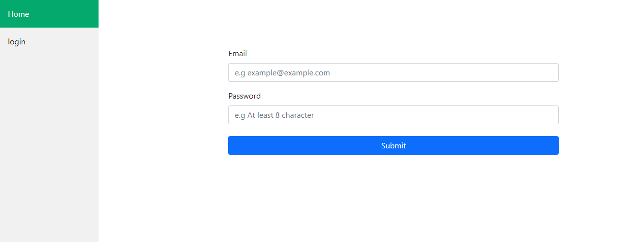This screenshot has width=644, height=242.
Task: Navigate to login page from sidebar
Action: pos(49,41)
